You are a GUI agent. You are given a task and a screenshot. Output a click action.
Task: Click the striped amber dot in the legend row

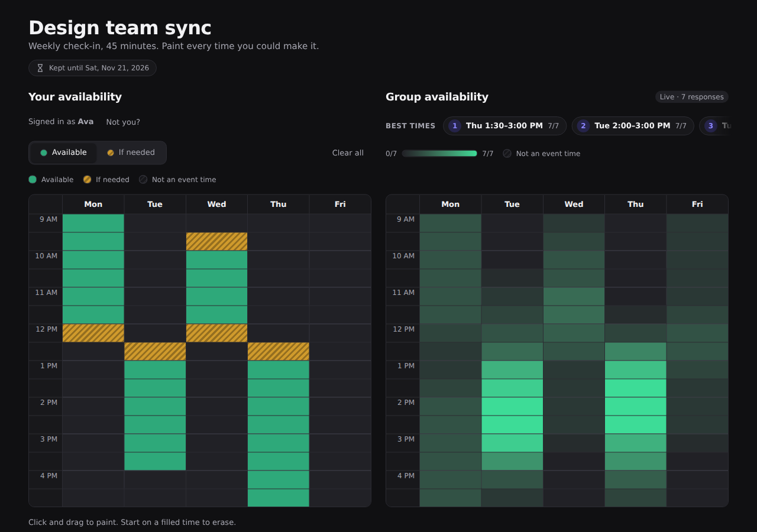(x=87, y=180)
